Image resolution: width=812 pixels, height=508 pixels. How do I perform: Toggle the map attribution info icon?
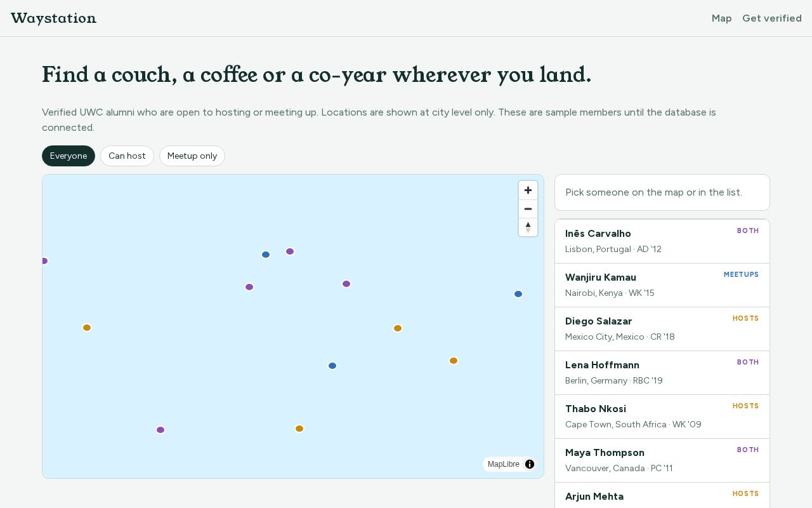tap(530, 464)
